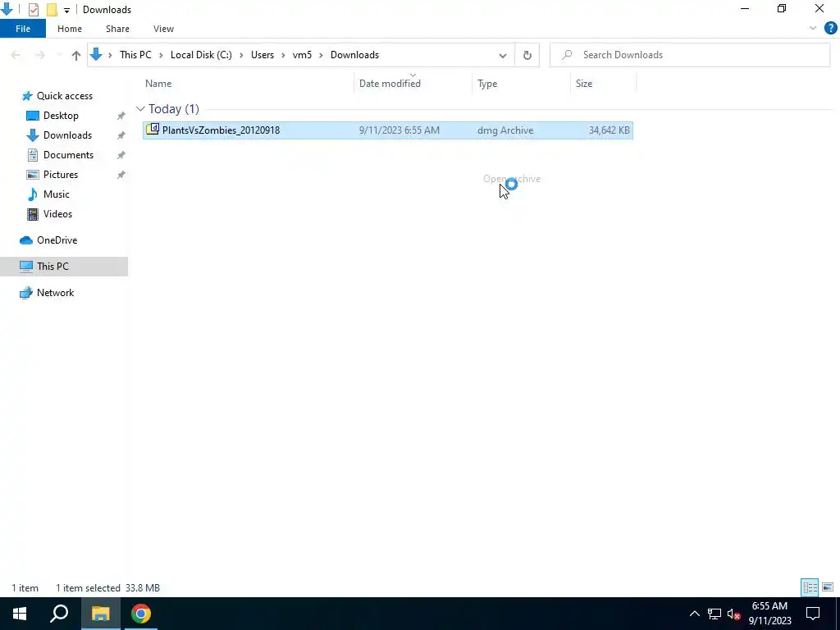Viewport: 840px width, 630px height.
Task: Open the address bar previous locations dropdown
Action: point(503,55)
